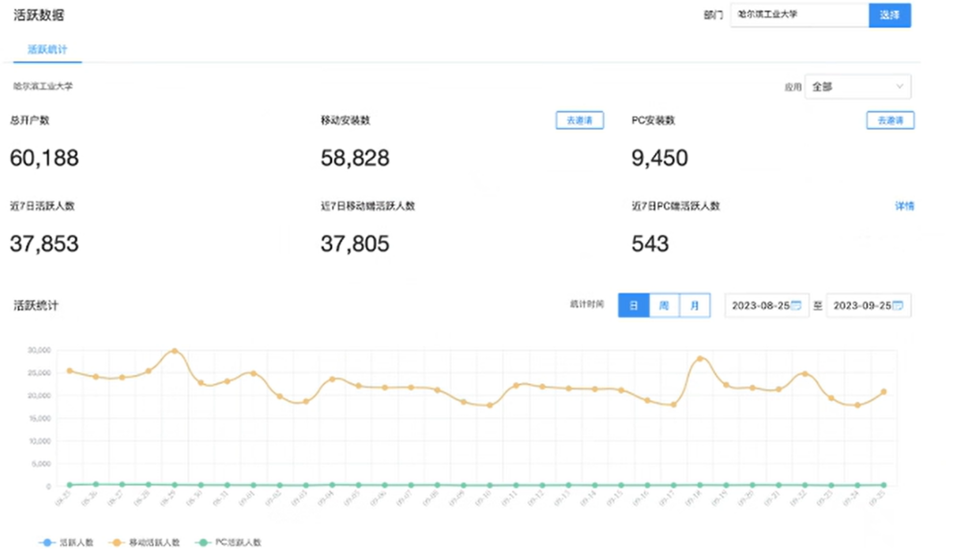Click the chevron arrow in 应用 selector
Image resolution: width=955 pixels, height=560 pixels.
899,87
